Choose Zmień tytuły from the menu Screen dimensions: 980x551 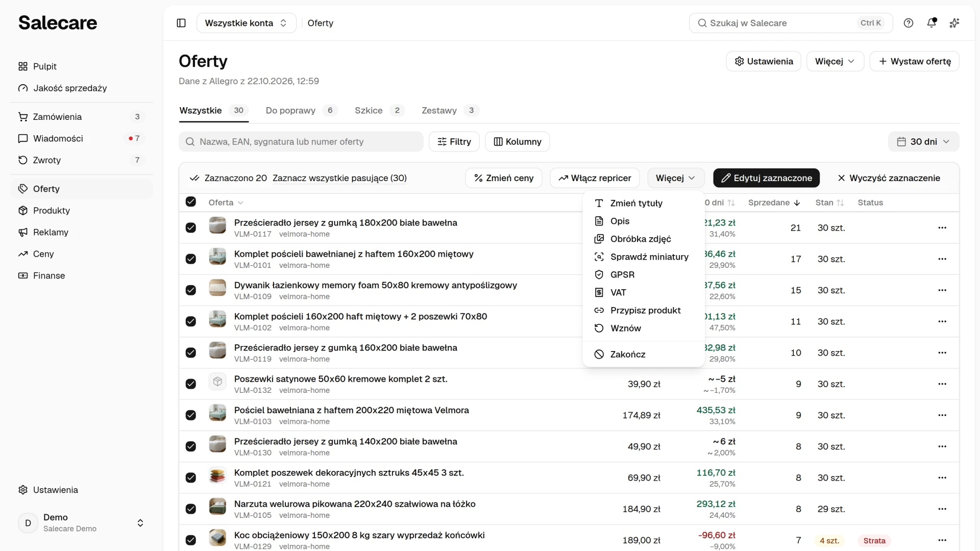[643, 203]
